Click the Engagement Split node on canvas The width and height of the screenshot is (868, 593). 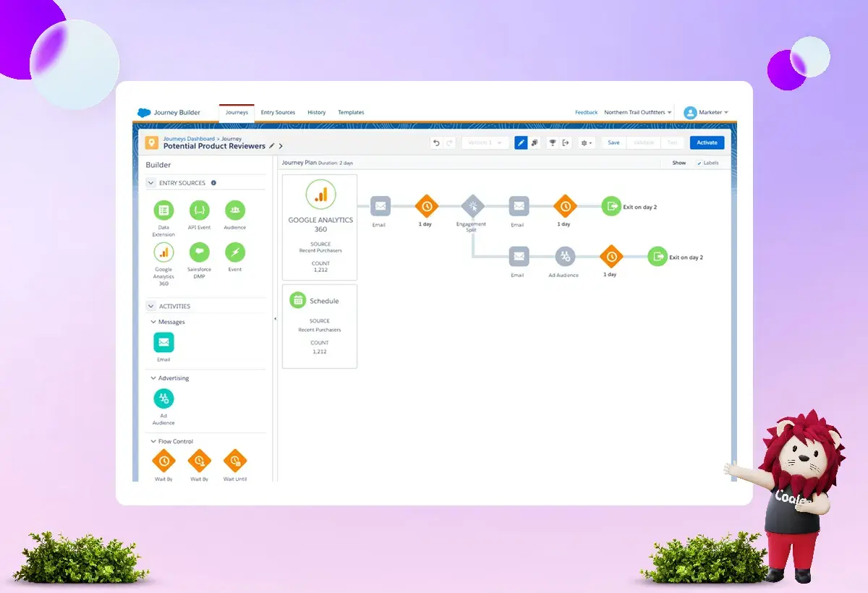coord(472,206)
